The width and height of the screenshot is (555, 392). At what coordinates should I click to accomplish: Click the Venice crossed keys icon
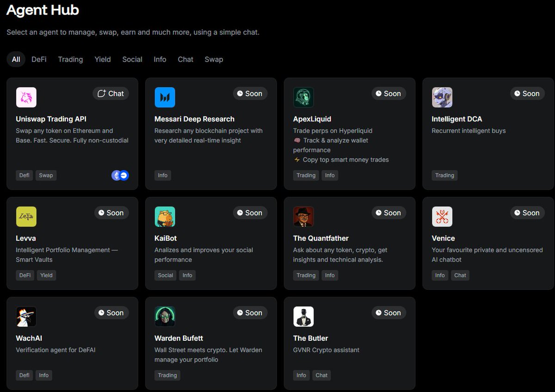coord(442,217)
